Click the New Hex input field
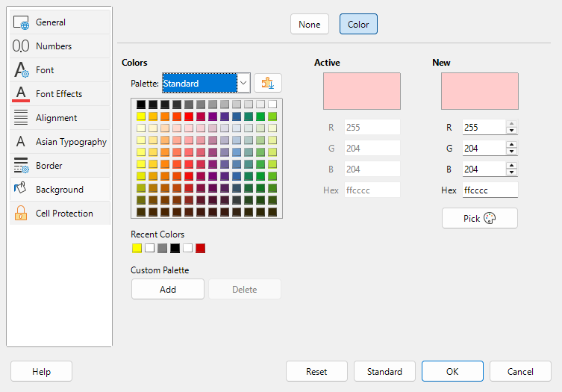The height and width of the screenshot is (392, 562). (x=490, y=190)
